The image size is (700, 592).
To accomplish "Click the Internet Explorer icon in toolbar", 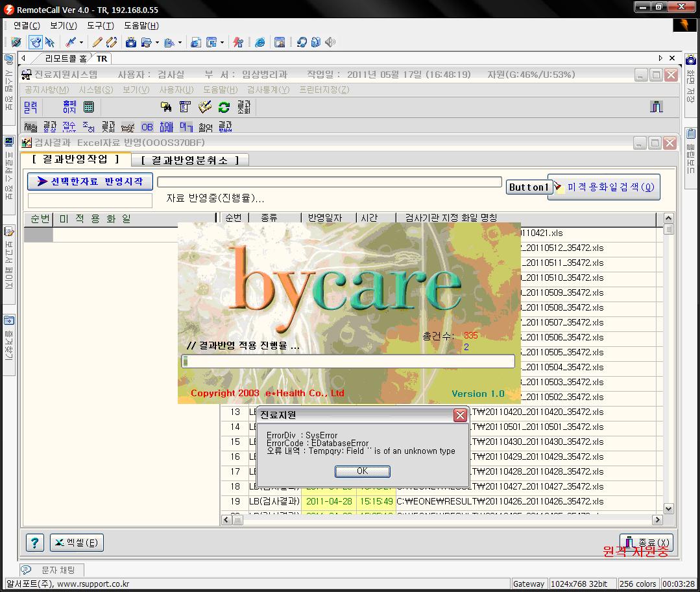I will pos(259,42).
